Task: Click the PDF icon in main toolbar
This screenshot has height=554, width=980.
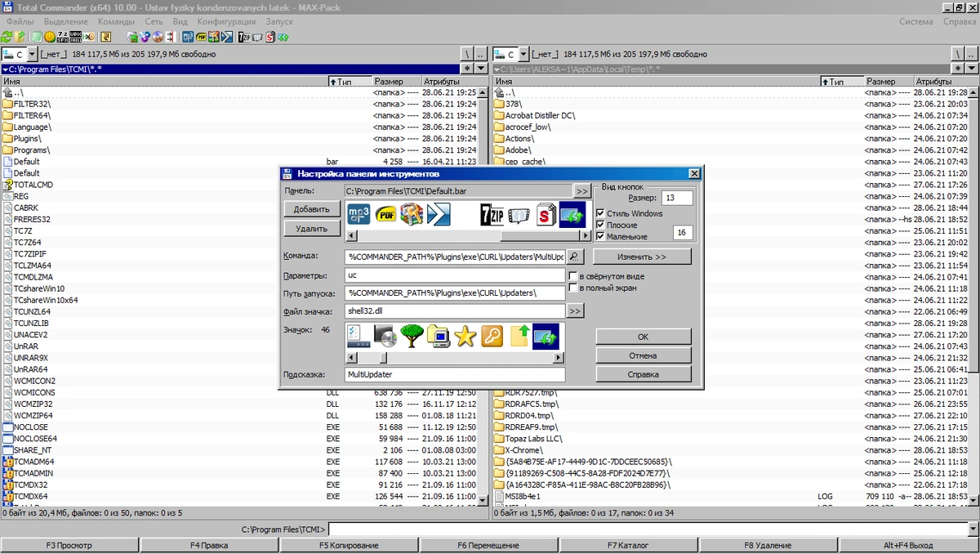Action: point(200,37)
